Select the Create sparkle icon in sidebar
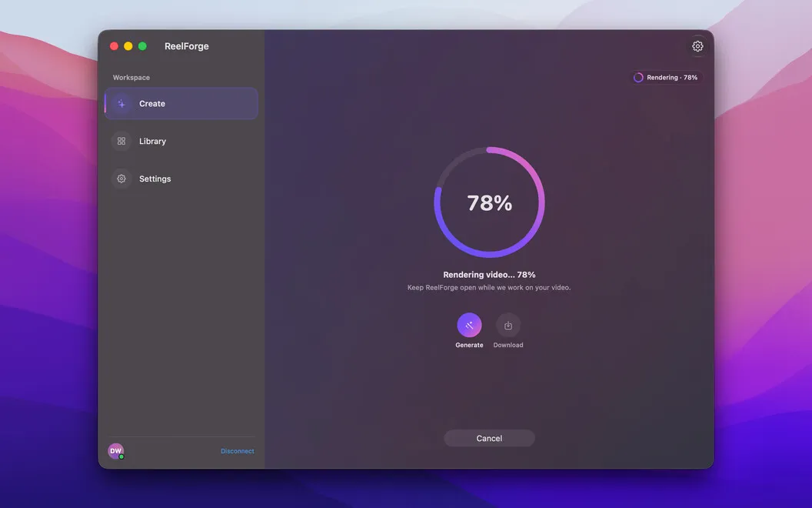Viewport: 812px width, 508px height. coord(121,104)
